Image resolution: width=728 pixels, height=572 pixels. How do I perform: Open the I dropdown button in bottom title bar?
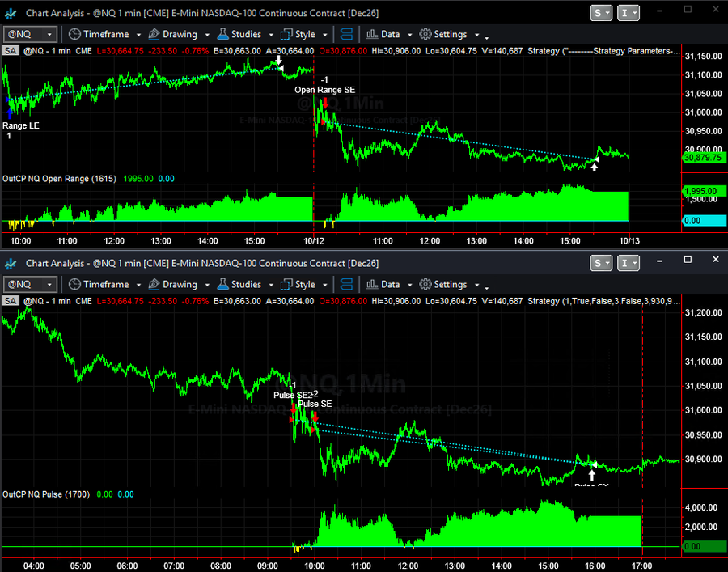pyautogui.click(x=629, y=263)
